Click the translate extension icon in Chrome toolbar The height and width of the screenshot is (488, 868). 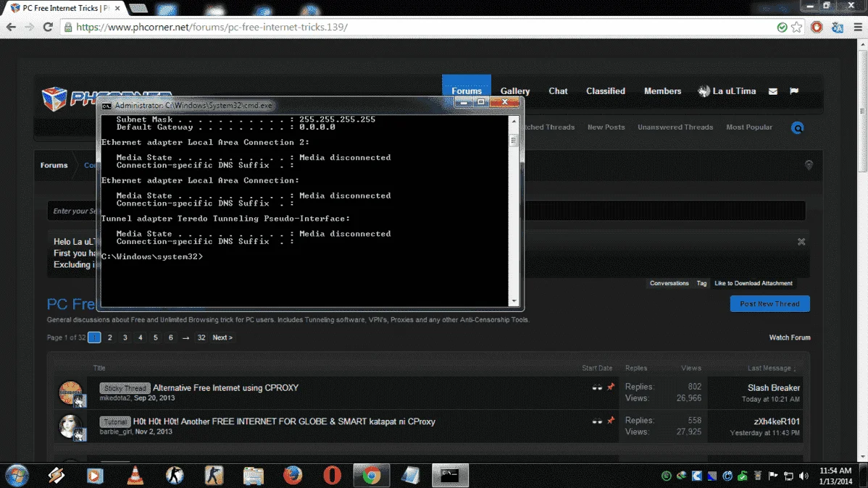point(838,27)
